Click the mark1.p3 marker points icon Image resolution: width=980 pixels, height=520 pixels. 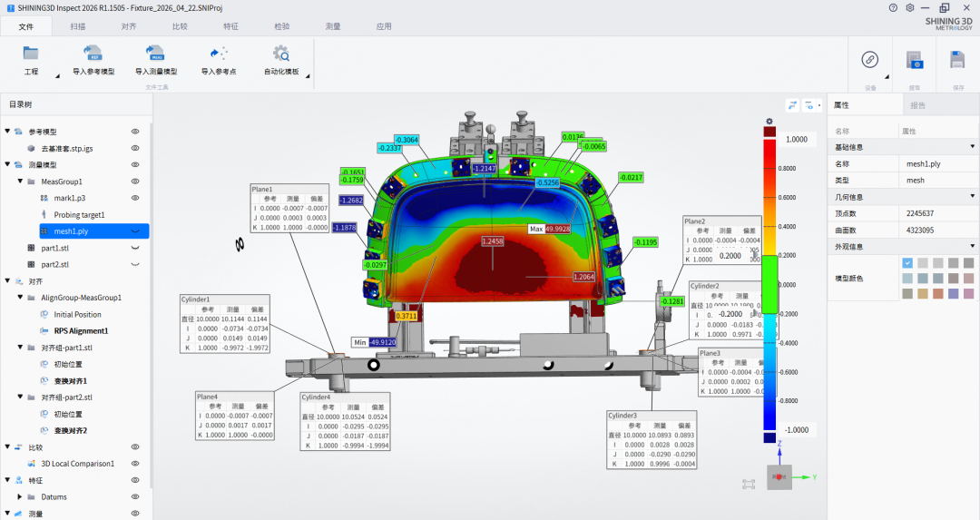(44, 198)
